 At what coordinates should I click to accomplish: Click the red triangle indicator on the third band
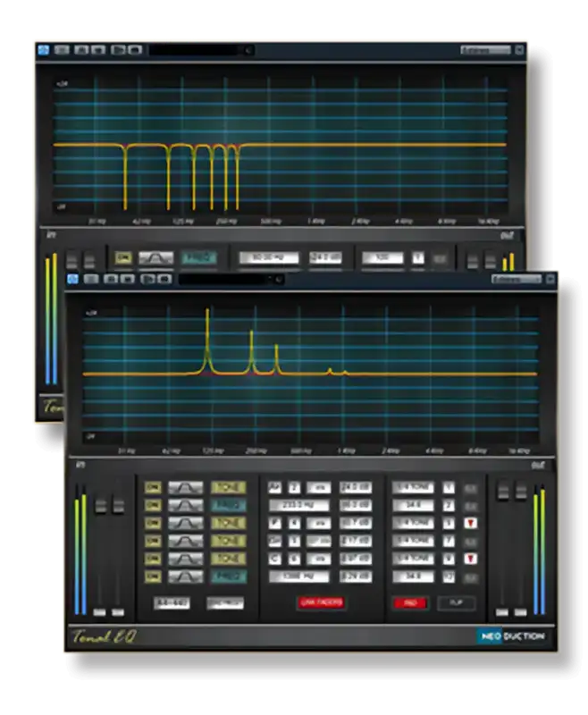470,524
